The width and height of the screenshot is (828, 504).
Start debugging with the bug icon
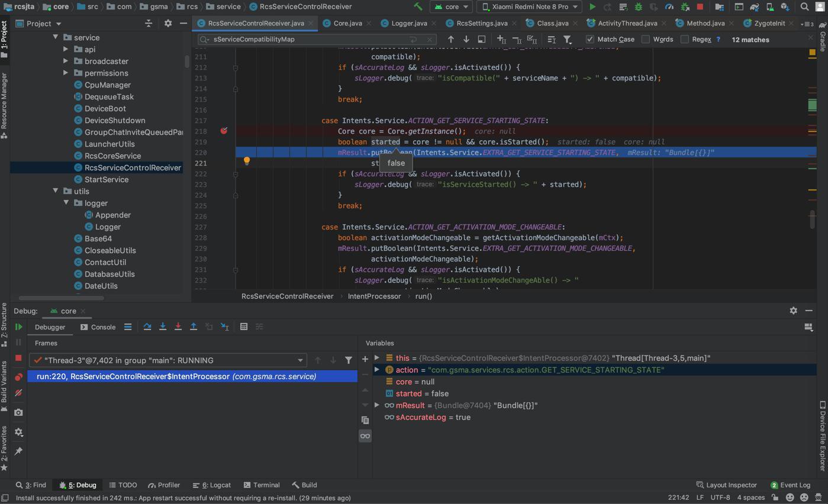click(x=638, y=7)
